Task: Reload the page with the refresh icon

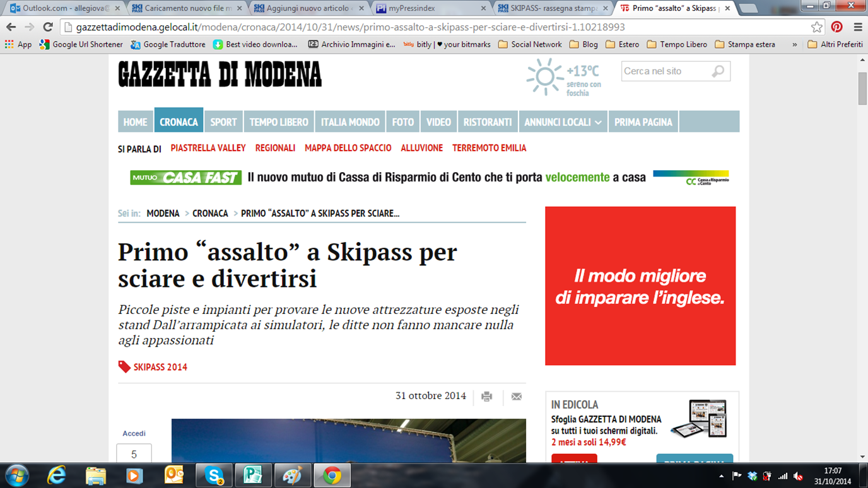Action: click(48, 27)
